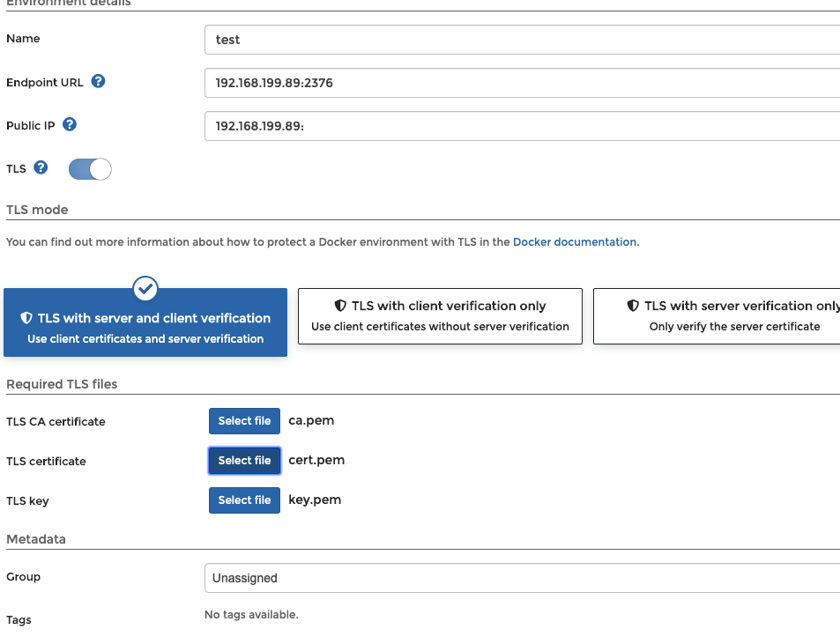Viewport: 840px width, 644px height.
Task: Select TLS with client verification only mode
Action: 440,315
